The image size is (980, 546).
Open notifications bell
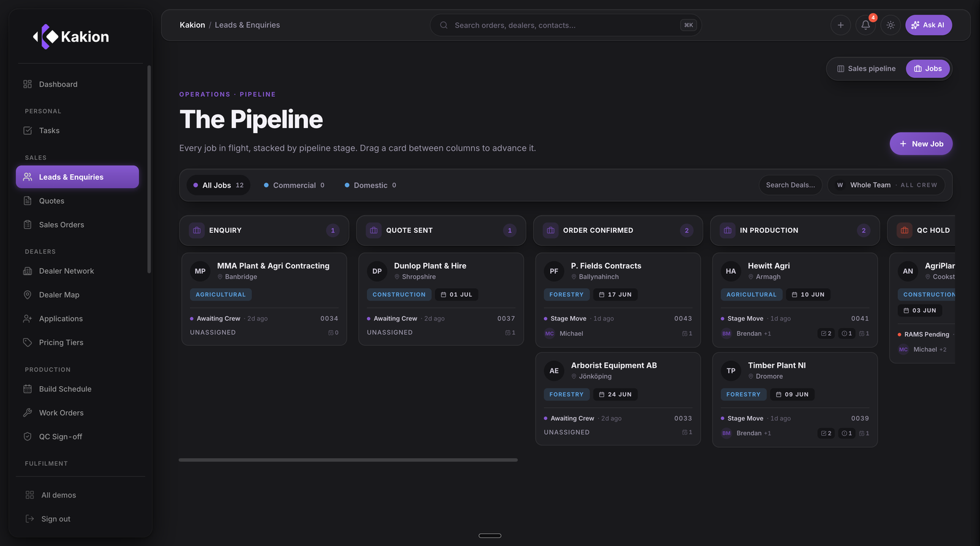point(865,25)
